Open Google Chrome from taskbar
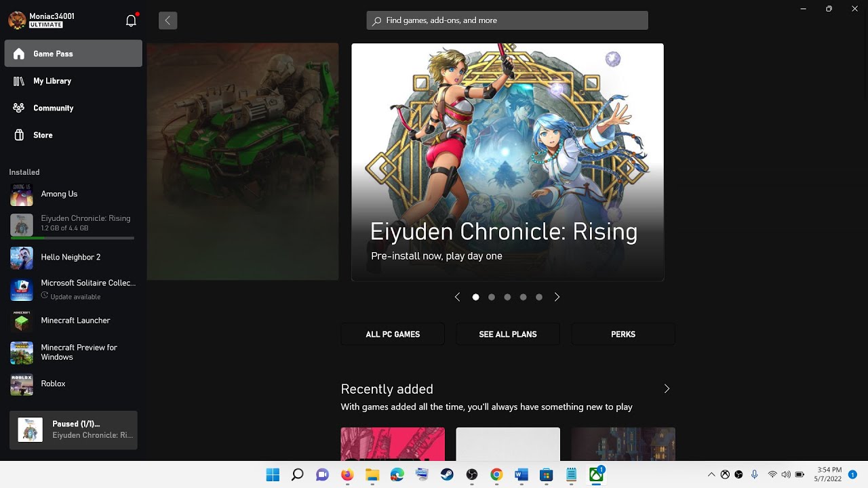Image resolution: width=868 pixels, height=488 pixels. click(496, 474)
